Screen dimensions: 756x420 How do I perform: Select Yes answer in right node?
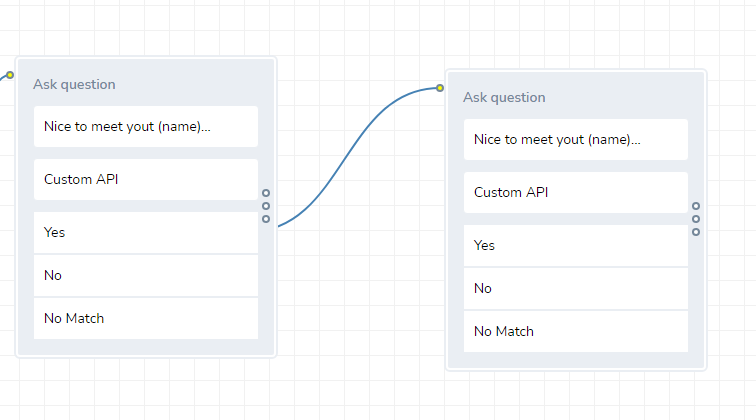tap(576, 245)
